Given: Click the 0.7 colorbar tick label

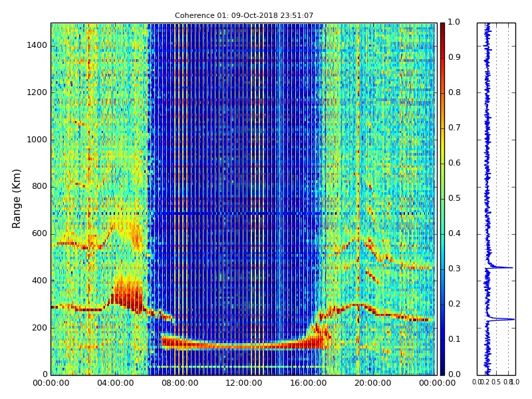Looking at the screenshot, I should point(454,128).
